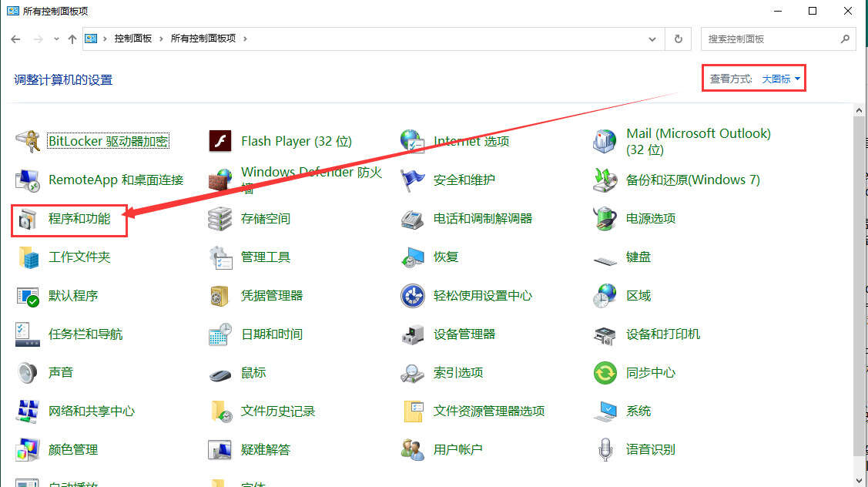Open 颜色管理 link

click(x=73, y=449)
